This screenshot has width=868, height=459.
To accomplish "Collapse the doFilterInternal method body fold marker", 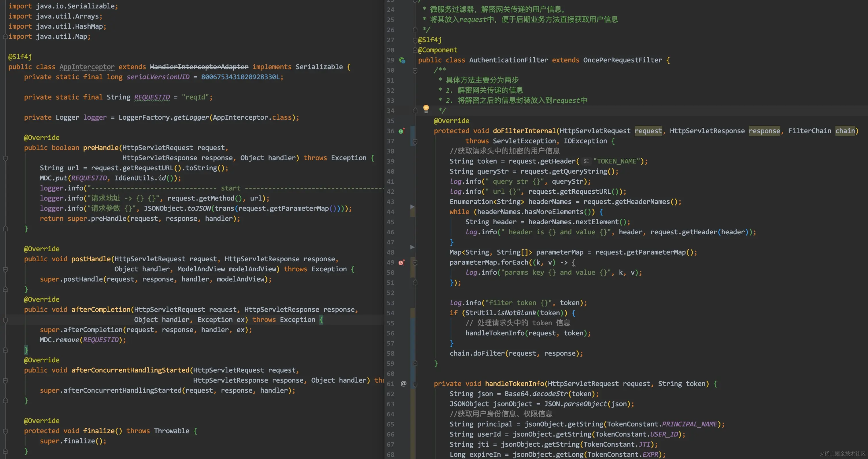I will tap(415, 141).
